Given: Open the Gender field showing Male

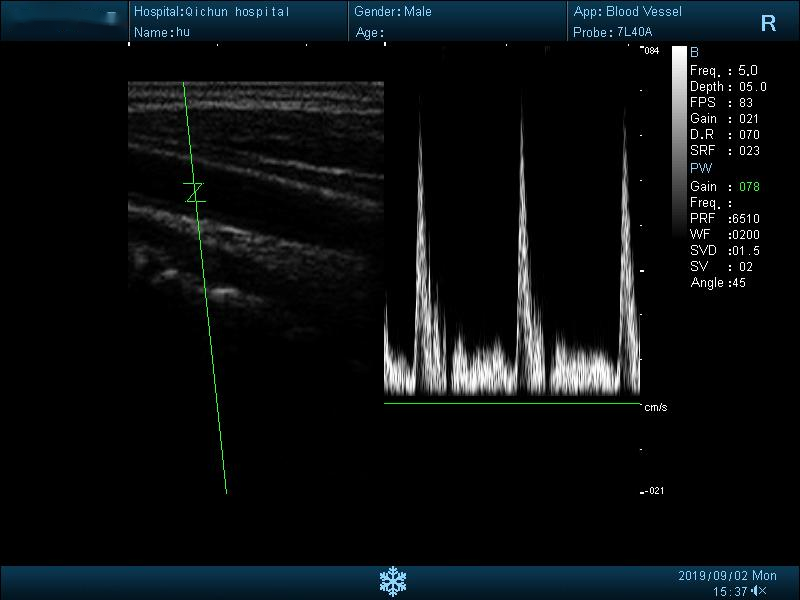Looking at the screenshot, I should 393,12.
